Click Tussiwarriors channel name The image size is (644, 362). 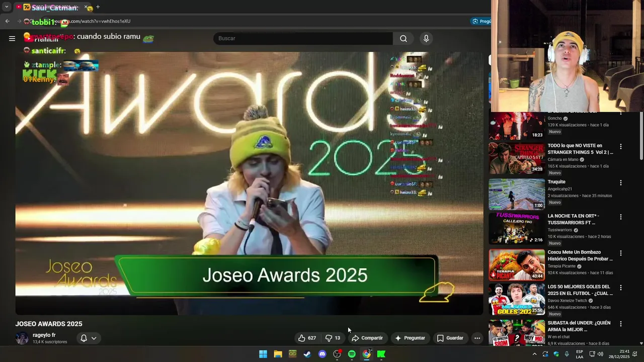[560, 230]
